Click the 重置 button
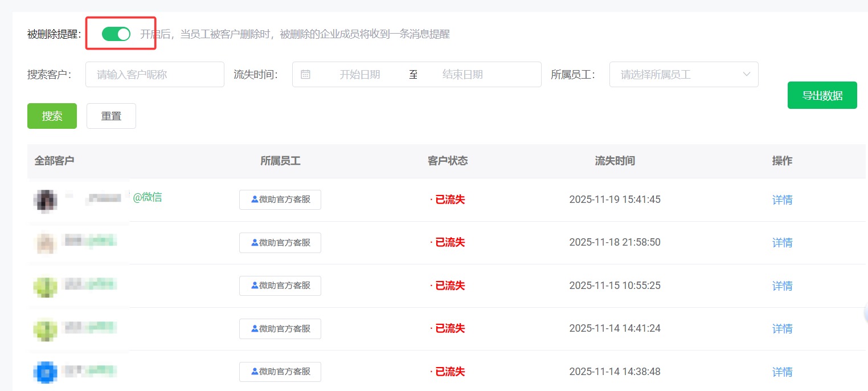Image resolution: width=868 pixels, height=391 pixels. click(x=111, y=116)
